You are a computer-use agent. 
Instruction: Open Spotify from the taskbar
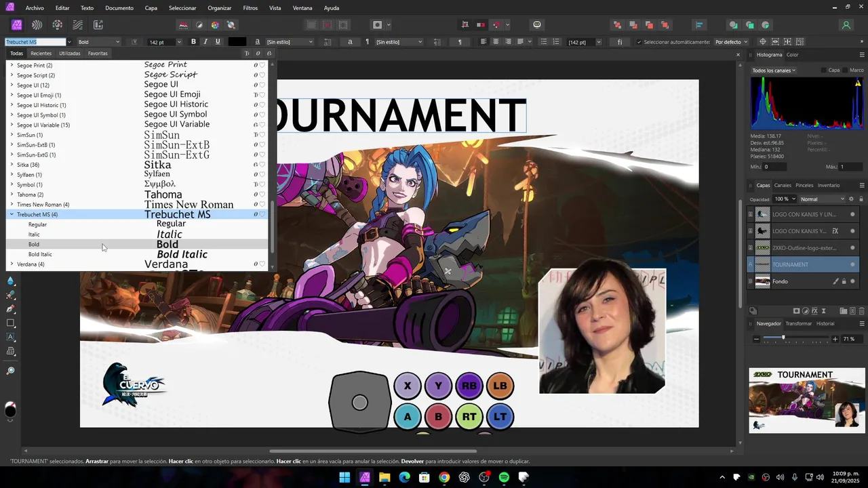[x=504, y=477]
